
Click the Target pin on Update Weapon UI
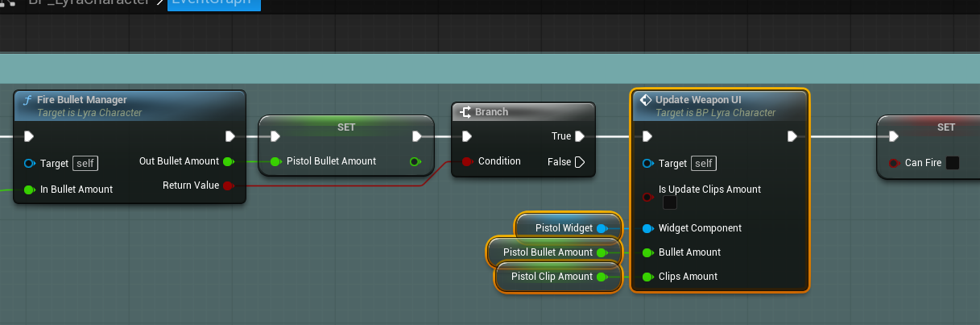point(648,164)
